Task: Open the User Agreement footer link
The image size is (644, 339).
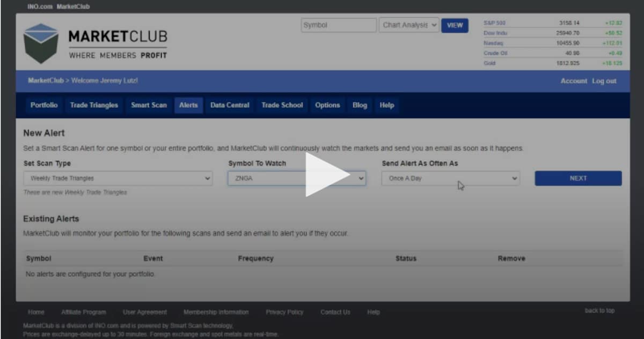Action: [x=145, y=312]
